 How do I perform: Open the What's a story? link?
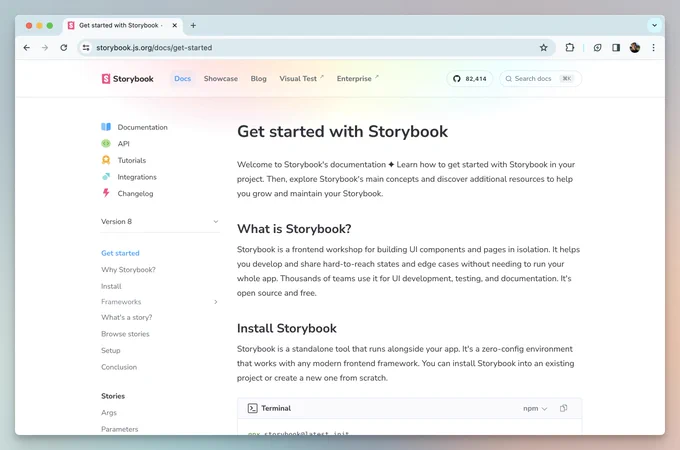[127, 317]
